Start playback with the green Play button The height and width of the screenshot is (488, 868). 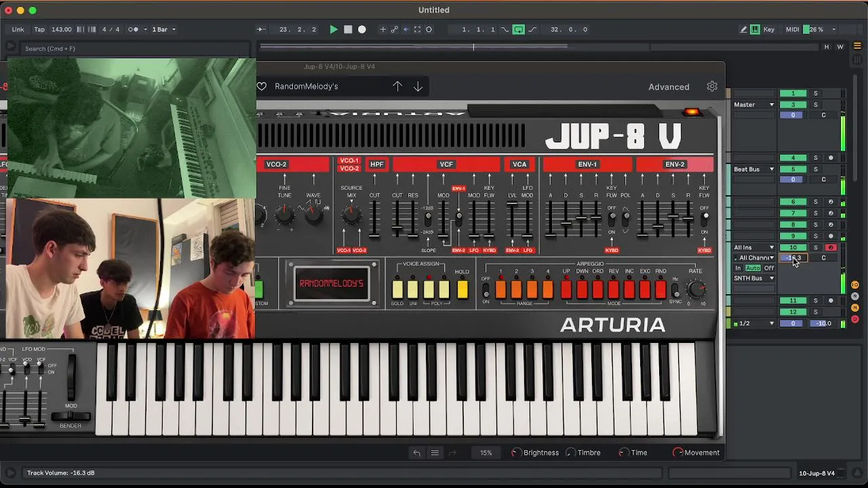(333, 29)
